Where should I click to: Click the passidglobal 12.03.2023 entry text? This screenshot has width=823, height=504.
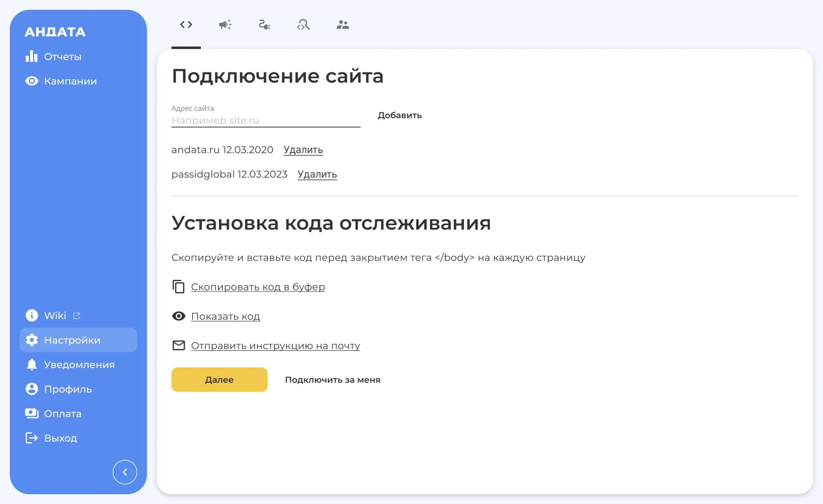[x=229, y=174]
